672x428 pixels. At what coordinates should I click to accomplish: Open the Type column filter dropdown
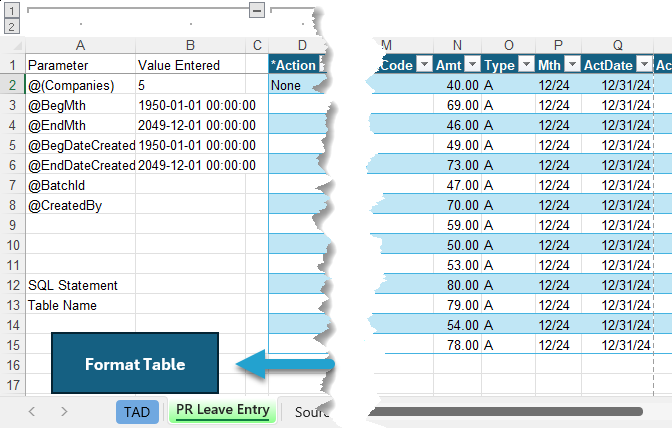[x=526, y=64]
